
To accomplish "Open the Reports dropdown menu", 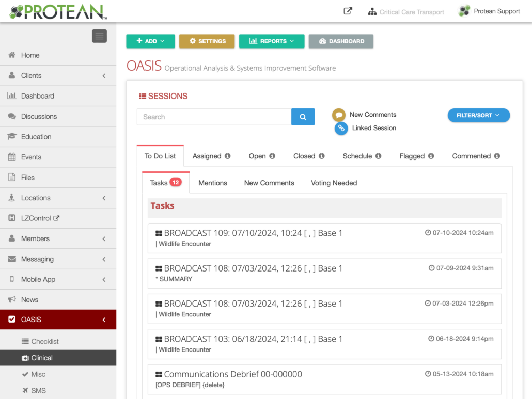I will point(271,41).
